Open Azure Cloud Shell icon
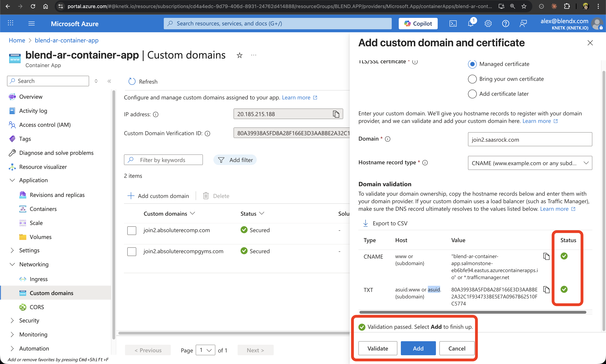The height and width of the screenshot is (364, 606). tap(453, 23)
